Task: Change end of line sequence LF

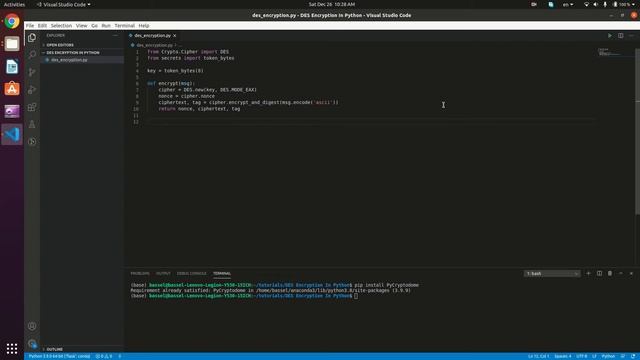Action: click(x=594, y=356)
